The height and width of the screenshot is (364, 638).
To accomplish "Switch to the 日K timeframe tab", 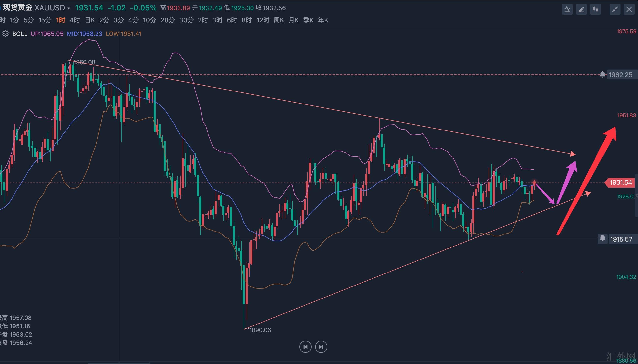I will click(90, 20).
